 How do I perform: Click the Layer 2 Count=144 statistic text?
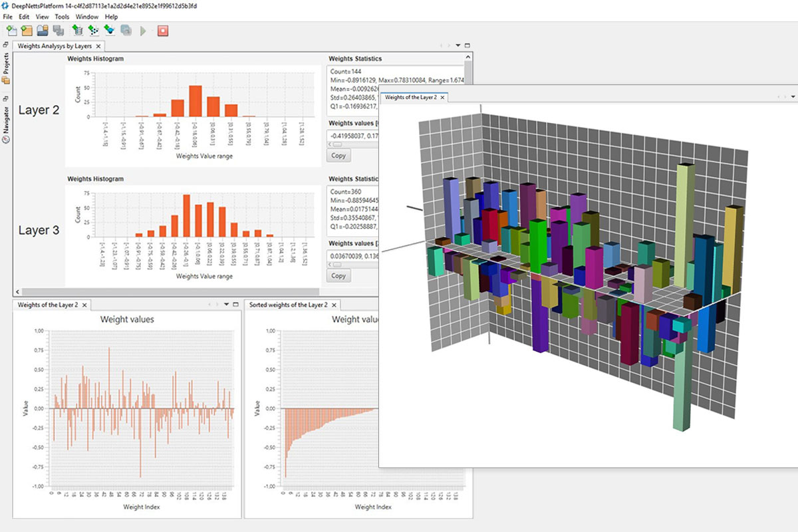pyautogui.click(x=345, y=70)
